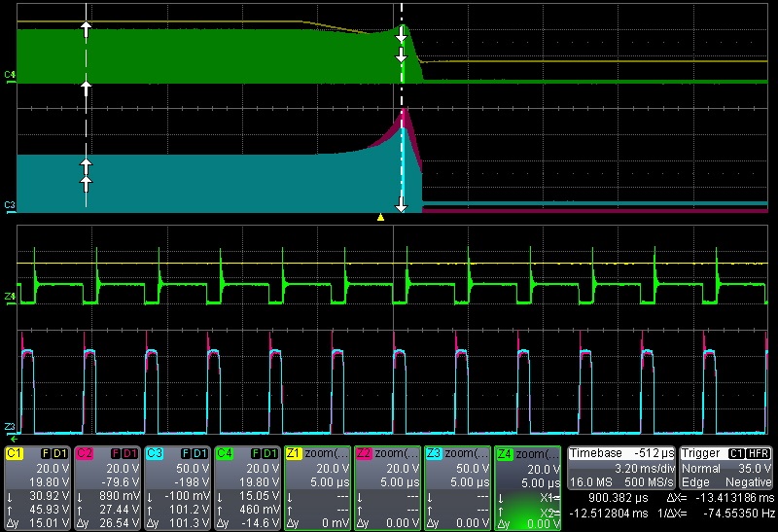Image resolution: width=778 pixels, height=532 pixels.
Task: Select the yellow Z1 zoom badge
Action: [294, 453]
